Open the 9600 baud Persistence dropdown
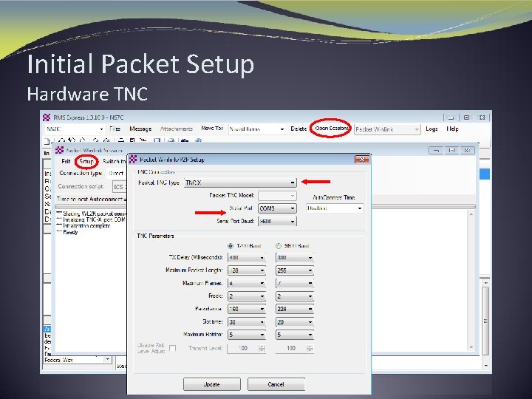This screenshot has height=399, width=532. (x=310, y=309)
